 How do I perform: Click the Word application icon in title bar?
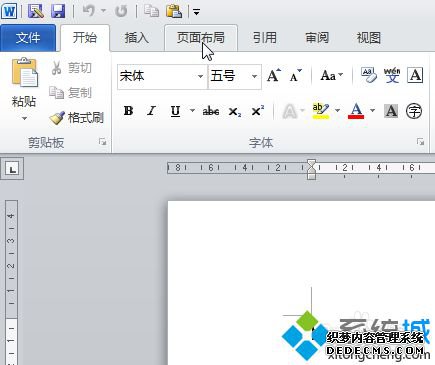click(9, 11)
